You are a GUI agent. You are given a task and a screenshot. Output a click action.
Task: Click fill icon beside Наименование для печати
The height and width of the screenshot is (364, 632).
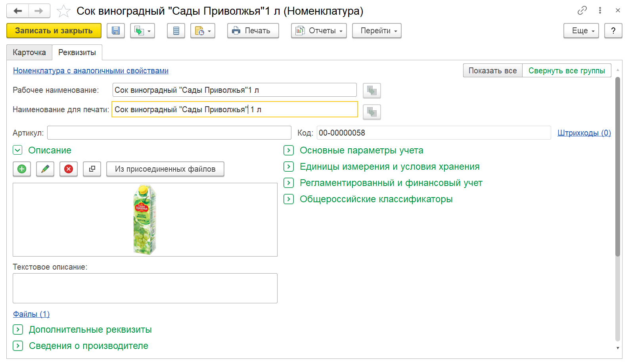tap(372, 112)
